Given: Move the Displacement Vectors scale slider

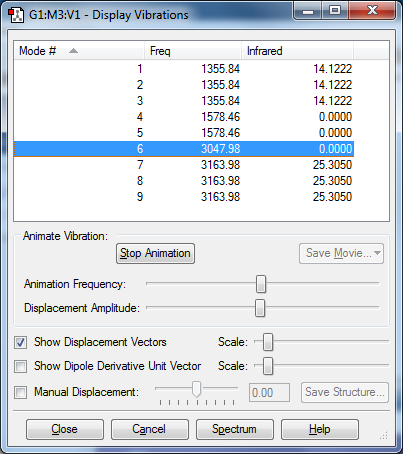Looking at the screenshot, I should pyautogui.click(x=268, y=342).
